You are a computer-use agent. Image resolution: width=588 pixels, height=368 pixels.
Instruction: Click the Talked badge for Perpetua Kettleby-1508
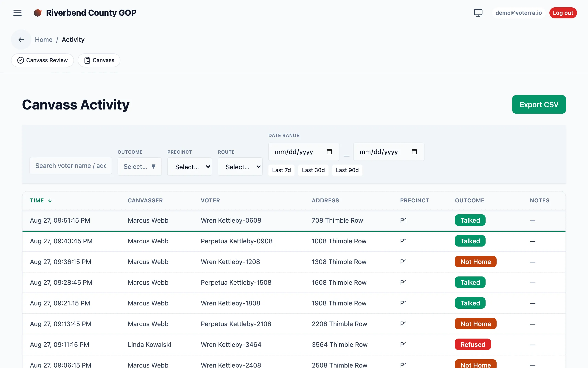(x=470, y=282)
